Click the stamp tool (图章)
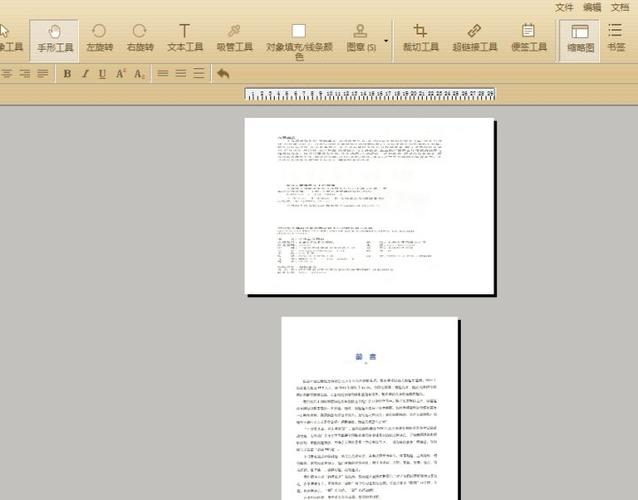 click(x=361, y=38)
